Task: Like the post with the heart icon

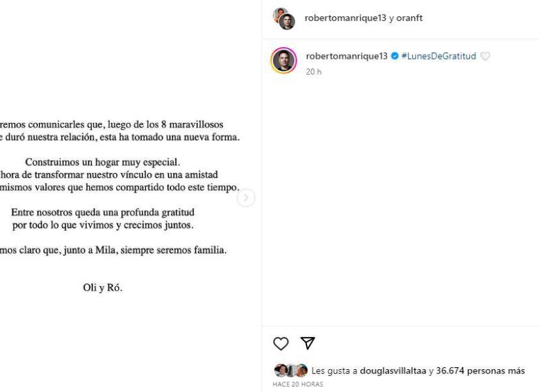Action: (x=280, y=344)
